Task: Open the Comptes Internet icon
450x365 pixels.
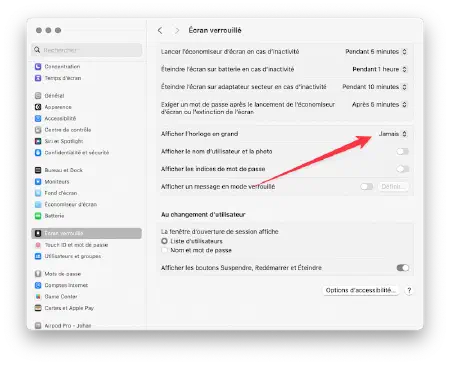Action: (38, 285)
